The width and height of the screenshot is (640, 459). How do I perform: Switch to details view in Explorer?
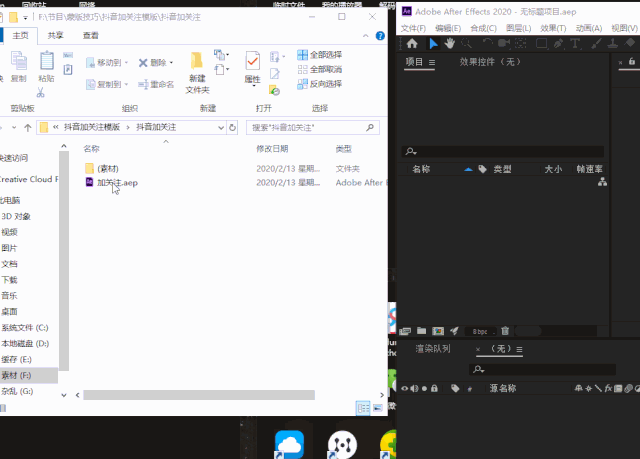363,408
